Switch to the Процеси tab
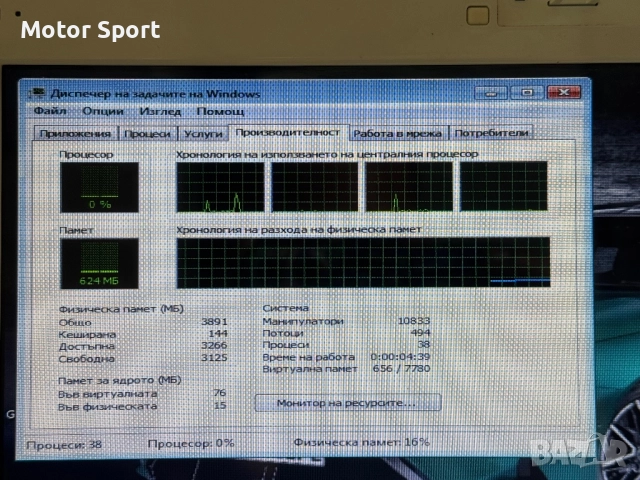This screenshot has width=640, height=480. [147, 133]
